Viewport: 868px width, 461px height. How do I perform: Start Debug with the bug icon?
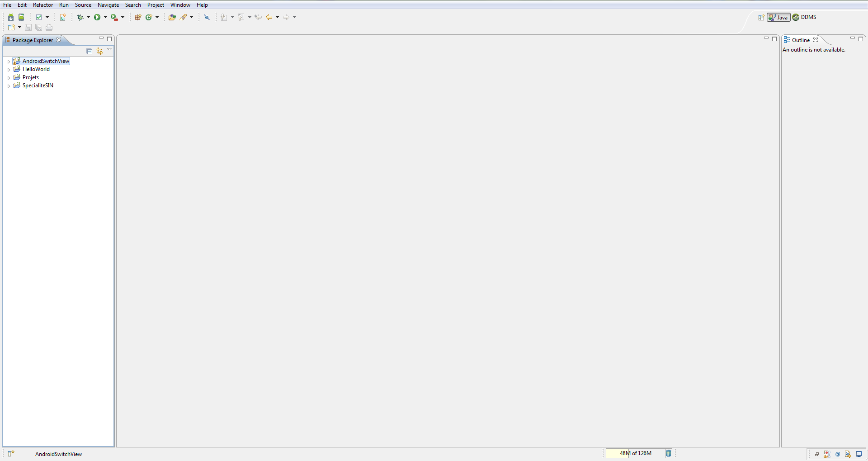[80, 17]
